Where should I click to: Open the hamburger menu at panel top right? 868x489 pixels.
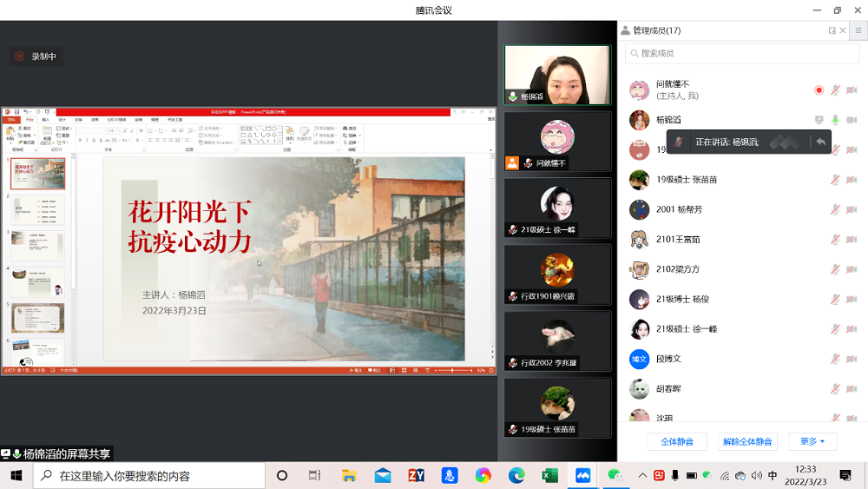pyautogui.click(x=858, y=30)
